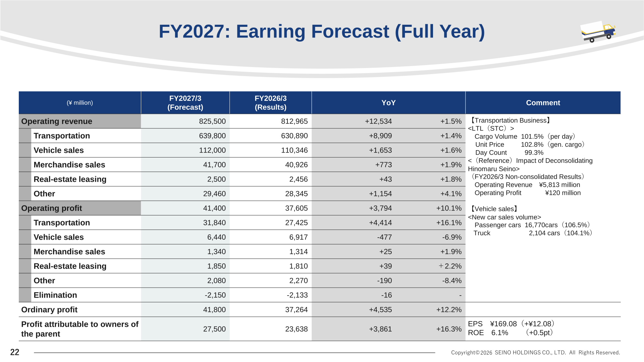Click the 'Comment' column header
The width and height of the screenshot is (644, 362).
pyautogui.click(x=543, y=103)
